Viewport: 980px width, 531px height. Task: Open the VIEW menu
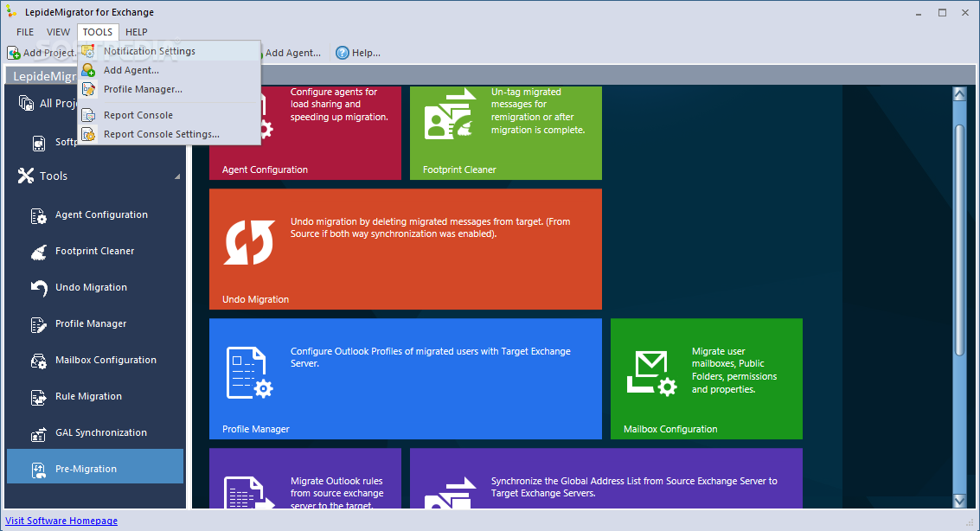click(58, 32)
